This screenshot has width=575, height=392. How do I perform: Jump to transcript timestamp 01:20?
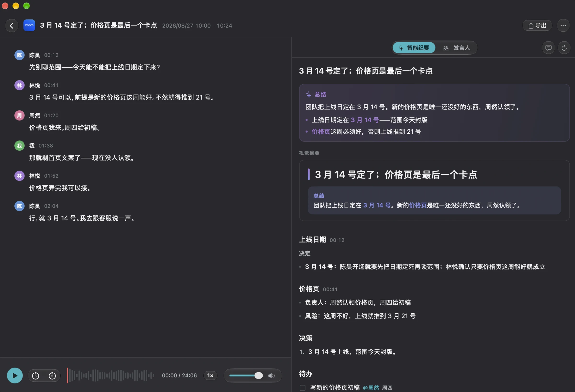(51, 115)
